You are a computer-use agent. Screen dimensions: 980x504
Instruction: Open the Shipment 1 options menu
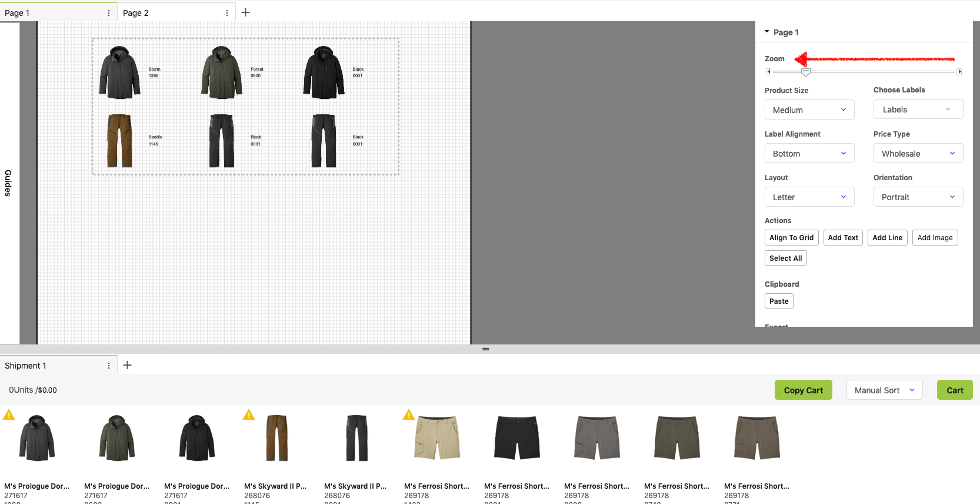pyautogui.click(x=109, y=366)
